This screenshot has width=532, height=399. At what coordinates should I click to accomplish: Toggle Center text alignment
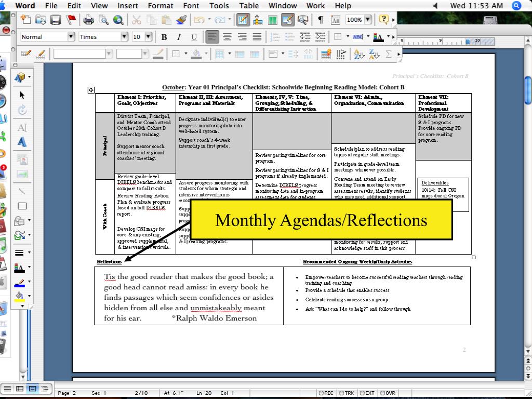pyautogui.click(x=227, y=37)
